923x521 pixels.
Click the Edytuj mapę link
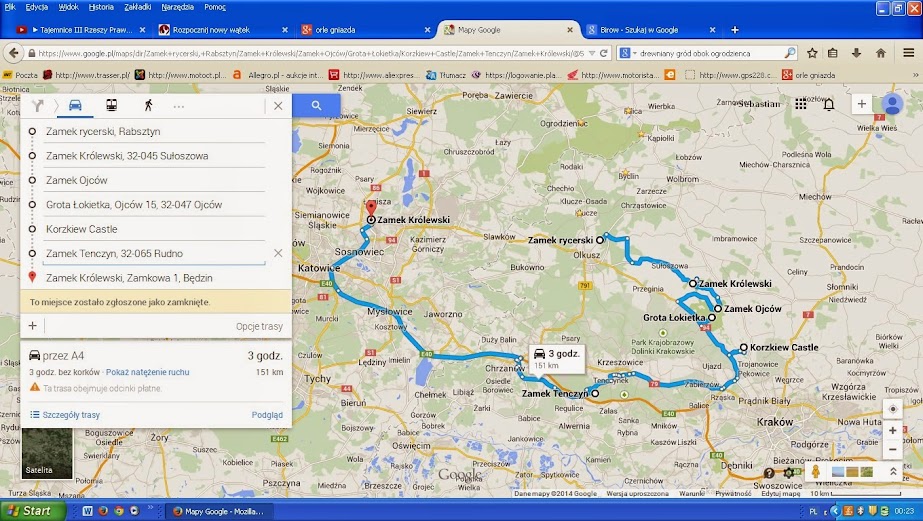781,493
